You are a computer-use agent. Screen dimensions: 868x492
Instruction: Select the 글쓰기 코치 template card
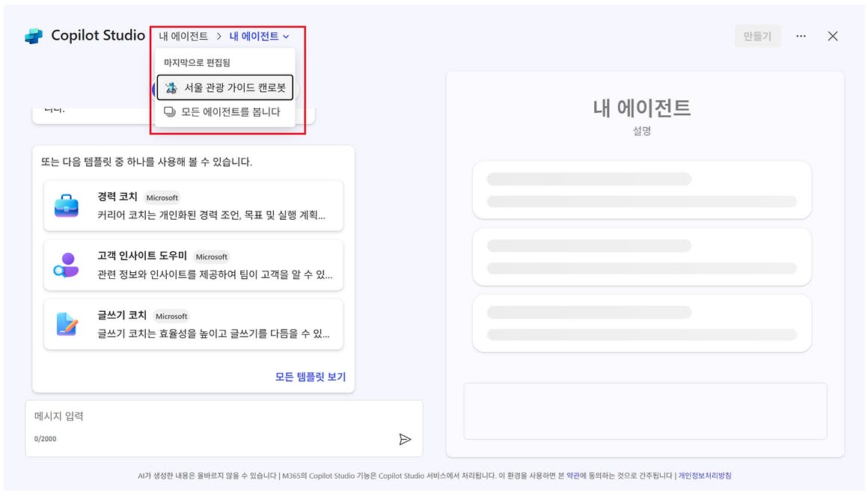click(193, 324)
